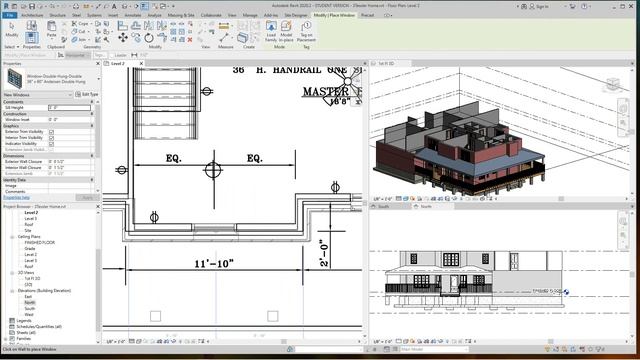
Task: Click the ViewCube in 3D view
Action: (x=613, y=84)
